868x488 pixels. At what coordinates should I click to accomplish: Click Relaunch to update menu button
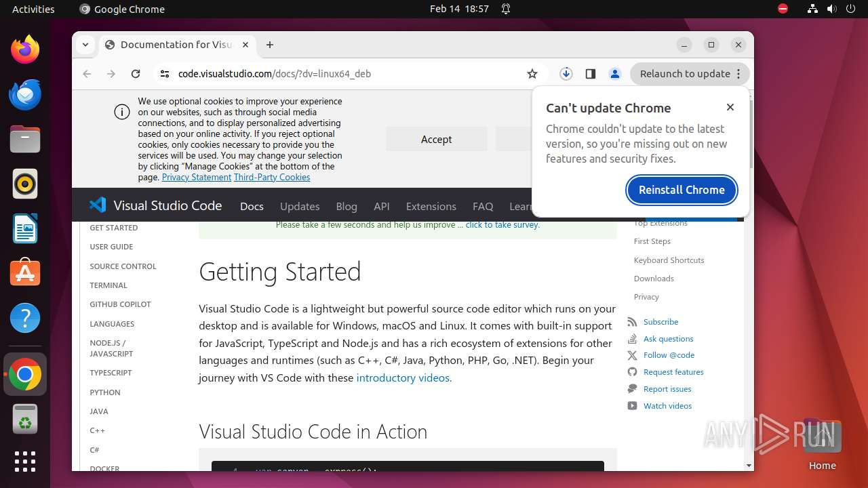(690, 74)
